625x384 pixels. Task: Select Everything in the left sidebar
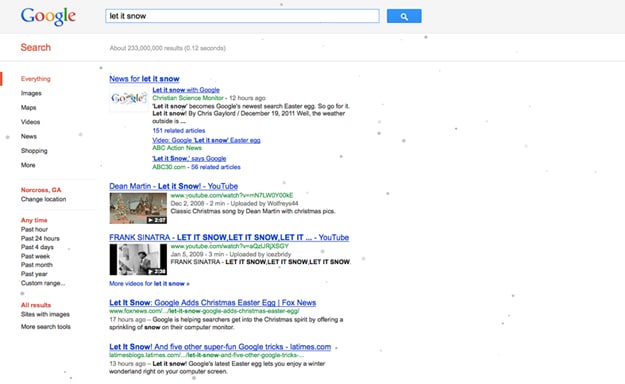(35, 79)
